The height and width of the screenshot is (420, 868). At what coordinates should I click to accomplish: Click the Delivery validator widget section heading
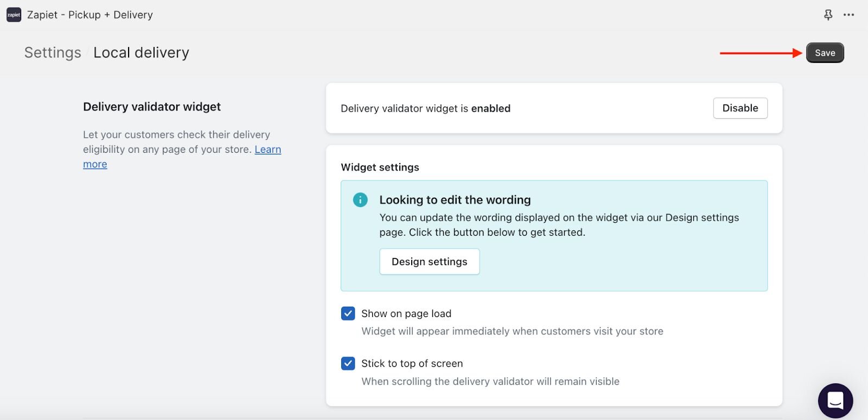coord(152,107)
